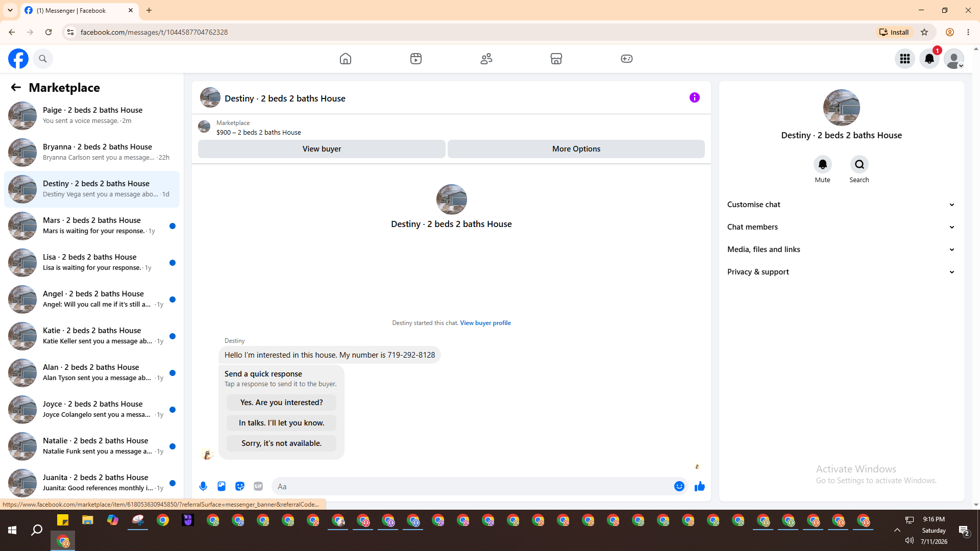Screen dimensions: 980x551
Task: Click Destiny's message with phone number 719-292-8128
Action: (330, 355)
